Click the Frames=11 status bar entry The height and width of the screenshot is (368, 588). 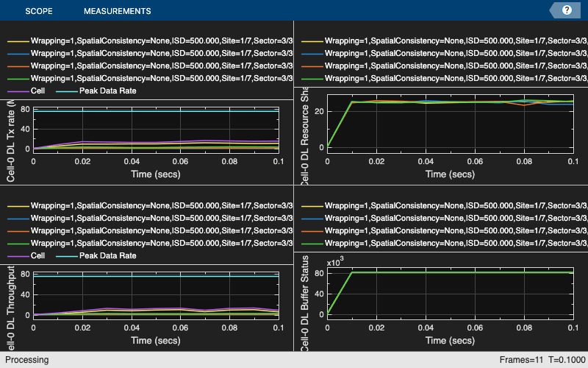pyautogui.click(x=520, y=360)
